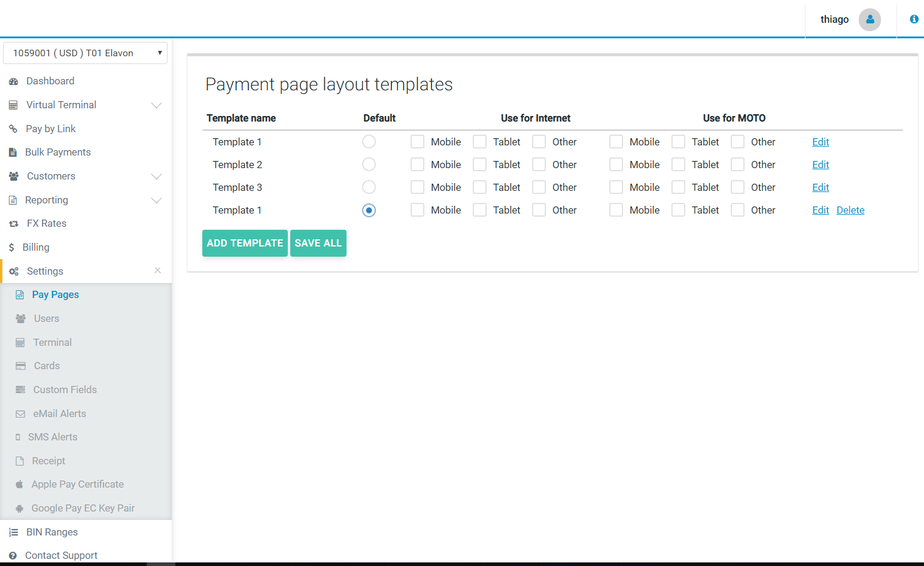Set Template 2 as the default template
This screenshot has width=924, height=566.
point(369,165)
